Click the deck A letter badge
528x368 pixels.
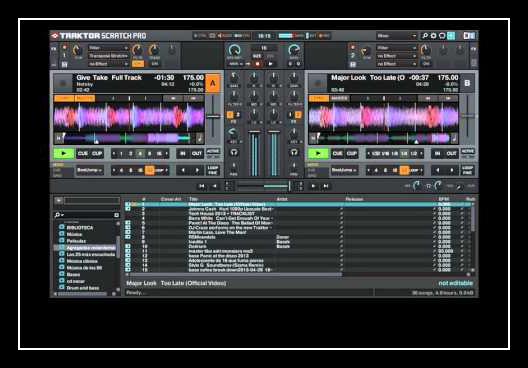click(x=213, y=83)
